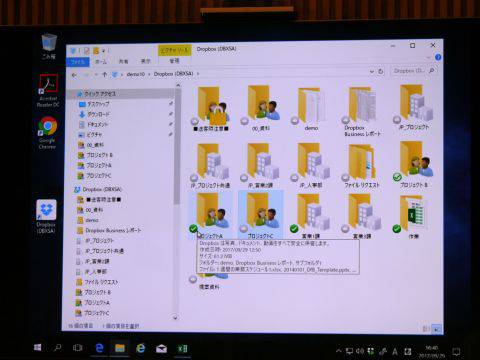Go up one folder with the up arrow
The image size is (480, 360).
104,74
